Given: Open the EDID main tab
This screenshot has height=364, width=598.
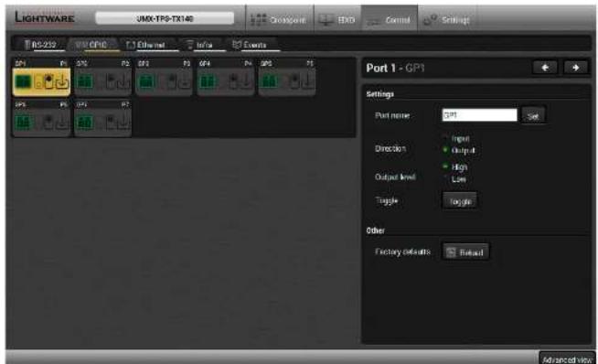Looking at the screenshot, I should tap(337, 19).
